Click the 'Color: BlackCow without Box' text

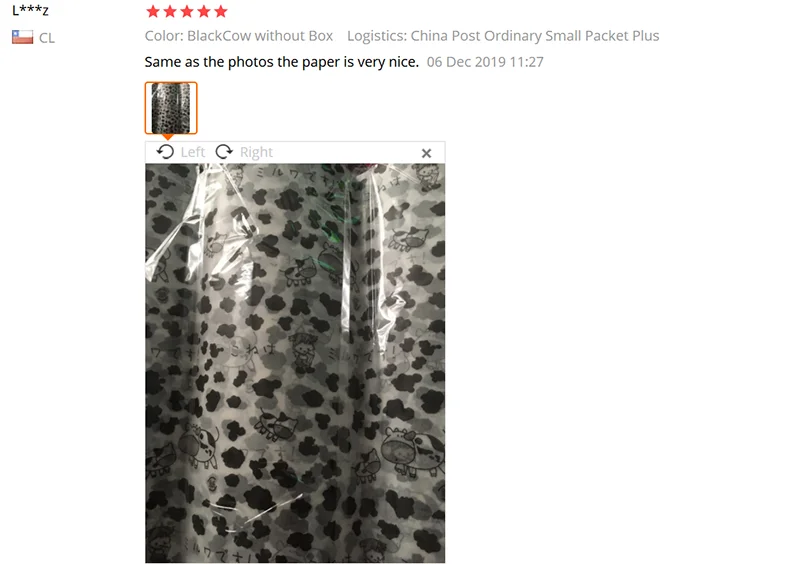click(239, 36)
